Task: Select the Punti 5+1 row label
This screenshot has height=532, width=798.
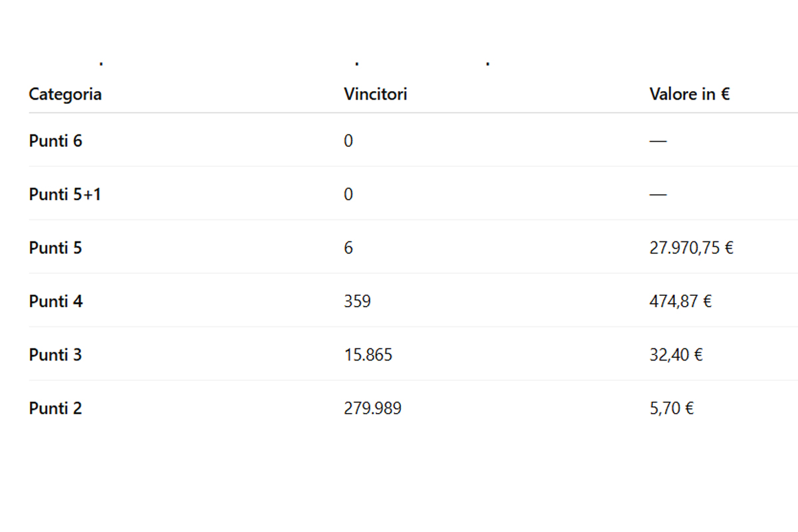Action: (x=65, y=194)
